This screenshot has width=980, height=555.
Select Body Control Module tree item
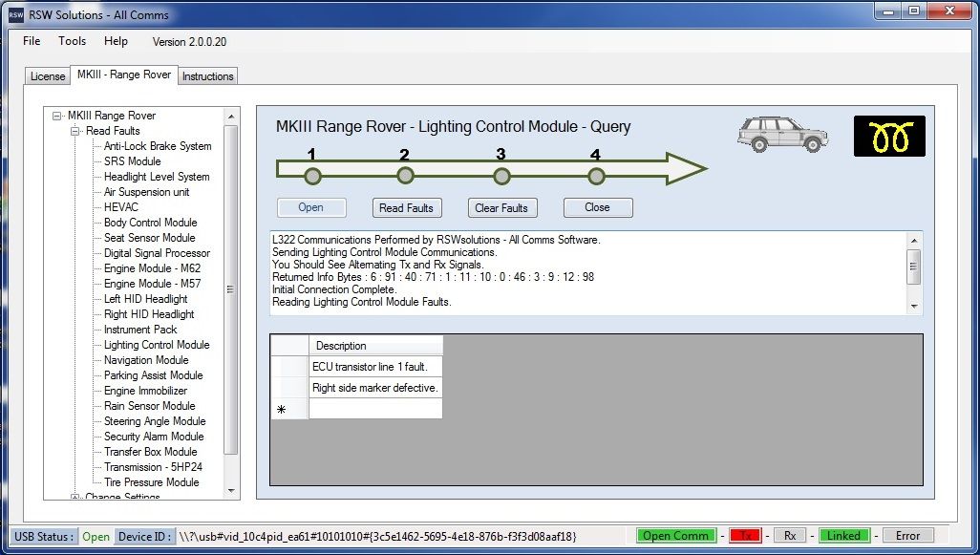click(x=151, y=223)
